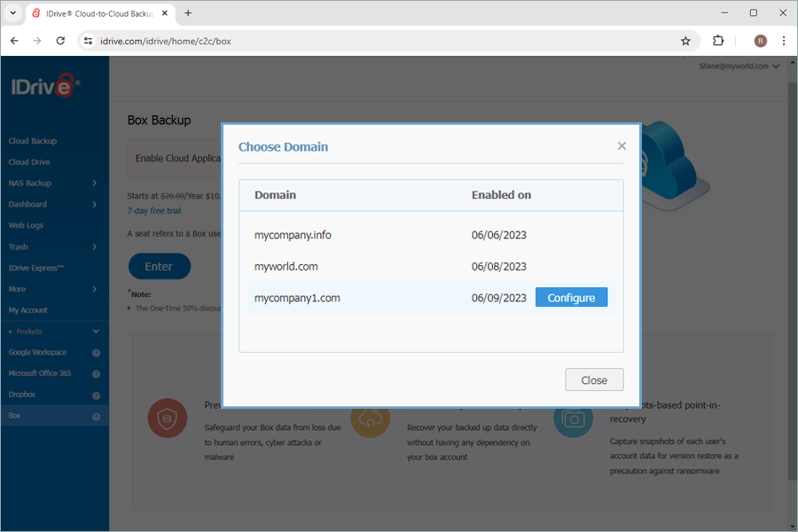798x532 pixels.
Task: Open Web Logs in sidebar
Action: pyautogui.click(x=26, y=225)
